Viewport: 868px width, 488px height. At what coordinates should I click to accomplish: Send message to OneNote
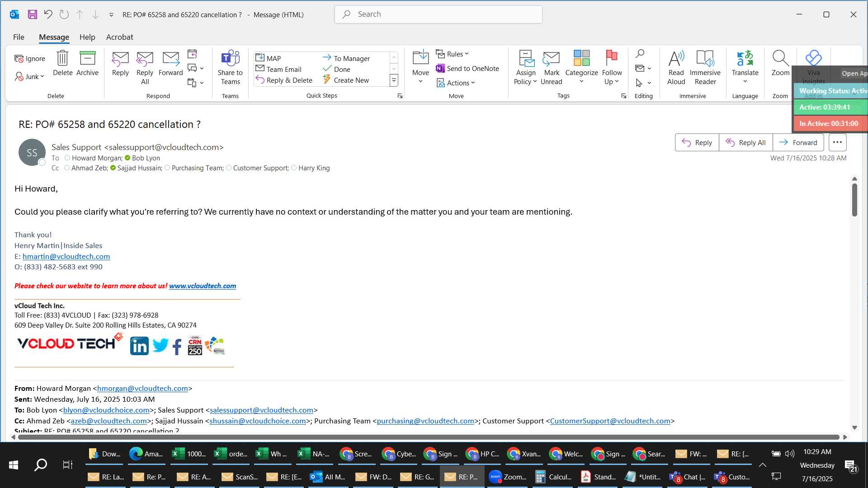click(x=467, y=69)
